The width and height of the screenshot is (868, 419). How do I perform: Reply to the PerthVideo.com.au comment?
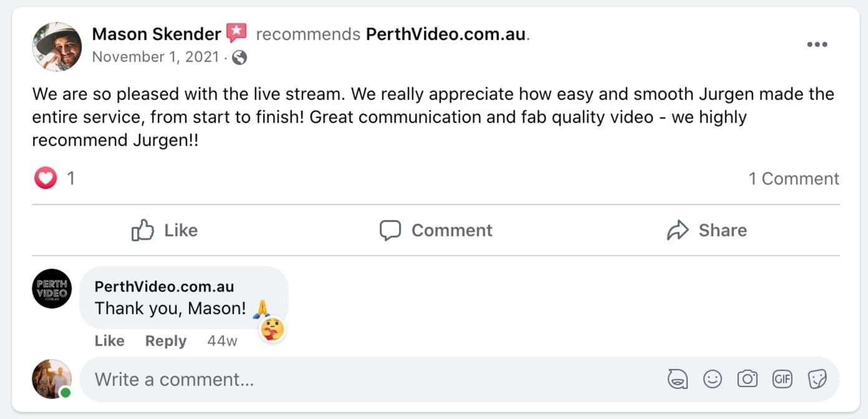166,341
